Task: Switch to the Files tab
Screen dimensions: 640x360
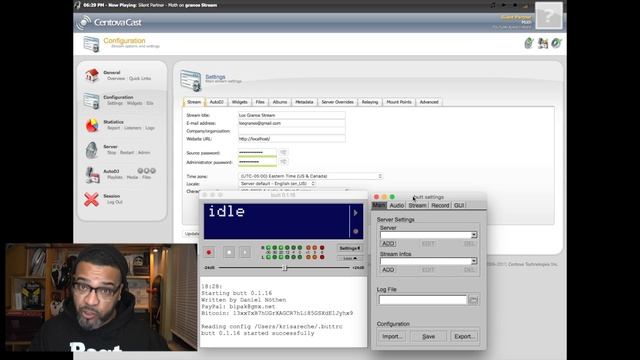Action: pos(260,102)
